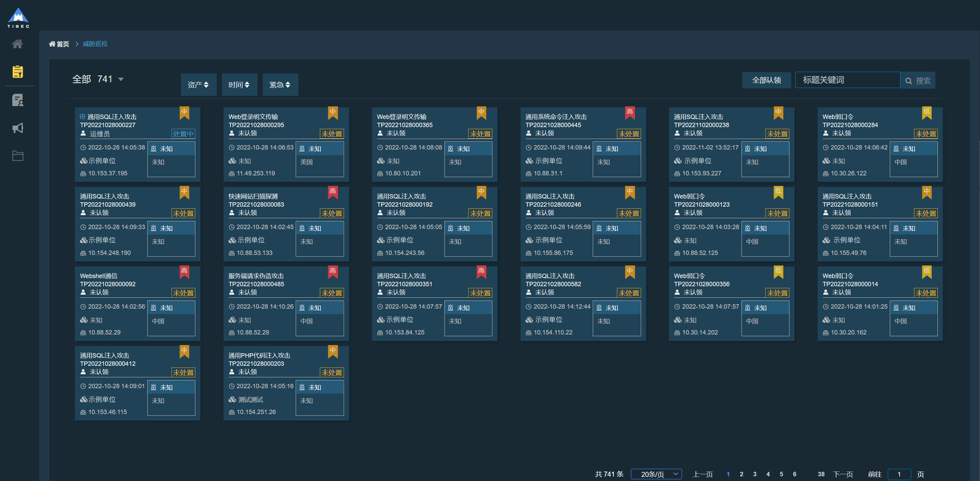
Task: Open the 通用系统命令注入攻击 card title
Action: point(556,117)
